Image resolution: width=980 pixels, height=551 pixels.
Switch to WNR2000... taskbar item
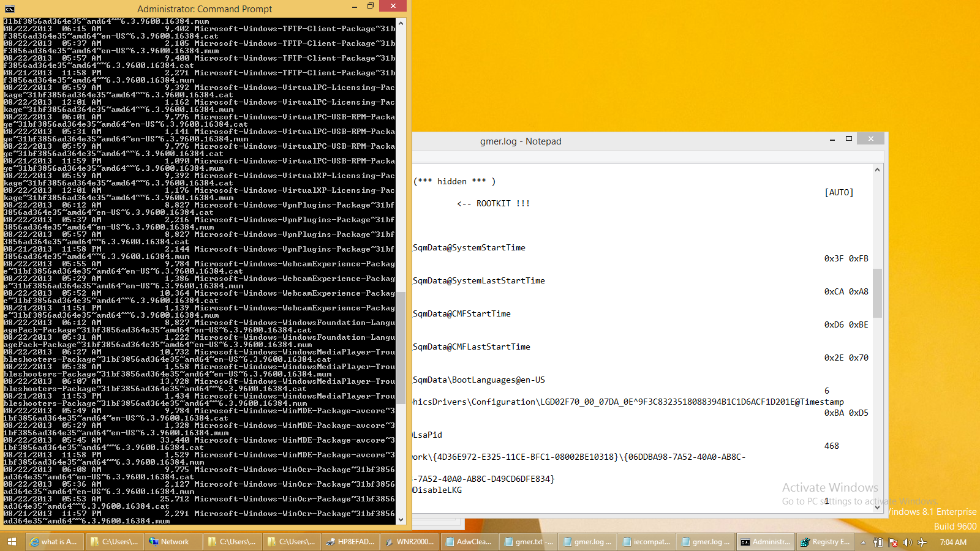pyautogui.click(x=409, y=542)
